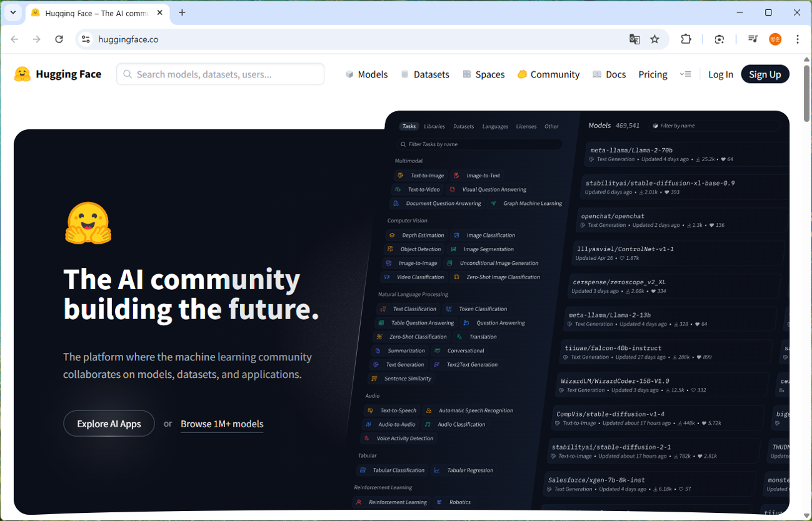Select the Licenses tab in the preview panel
Image resolution: width=812 pixels, height=521 pixels.
tap(526, 126)
